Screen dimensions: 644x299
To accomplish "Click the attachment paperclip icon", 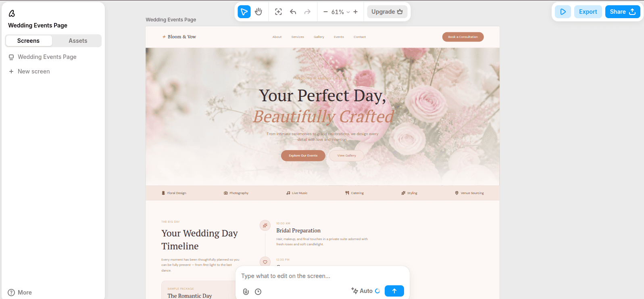I will click(x=246, y=291).
